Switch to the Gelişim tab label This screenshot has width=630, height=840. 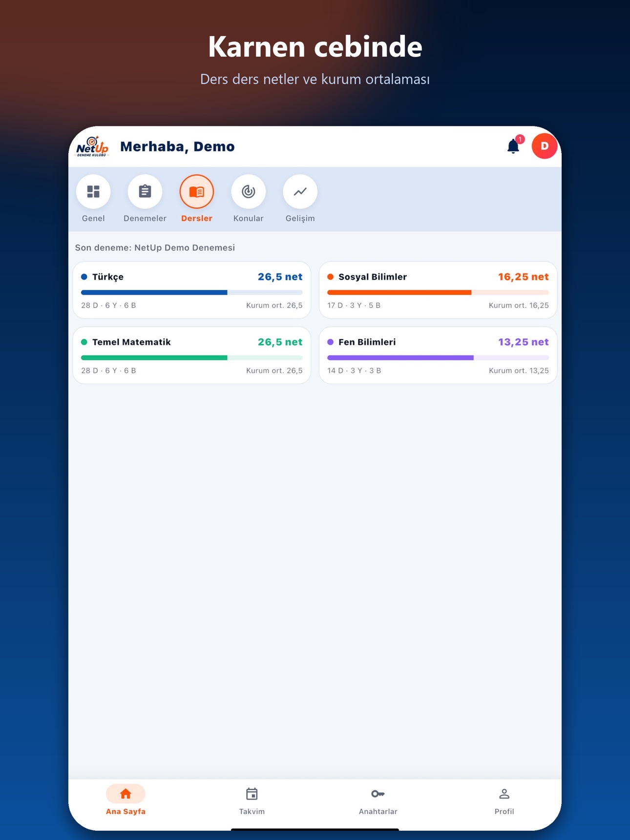coord(300,218)
